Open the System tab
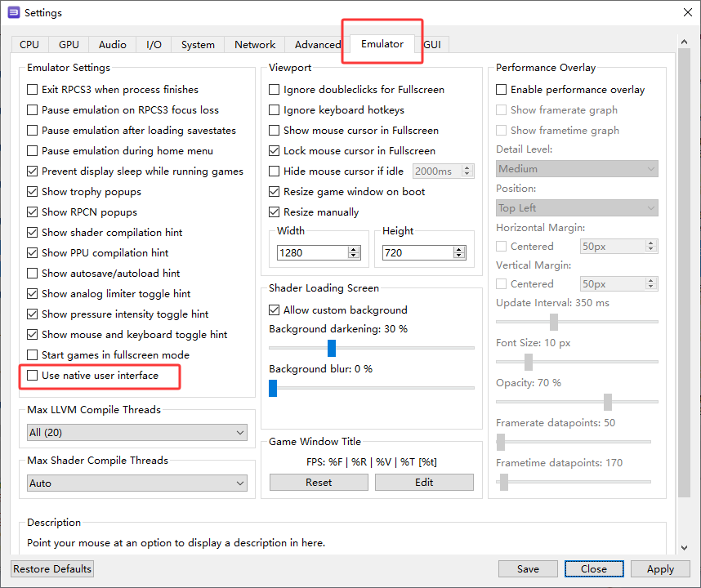The width and height of the screenshot is (701, 588). pos(198,45)
